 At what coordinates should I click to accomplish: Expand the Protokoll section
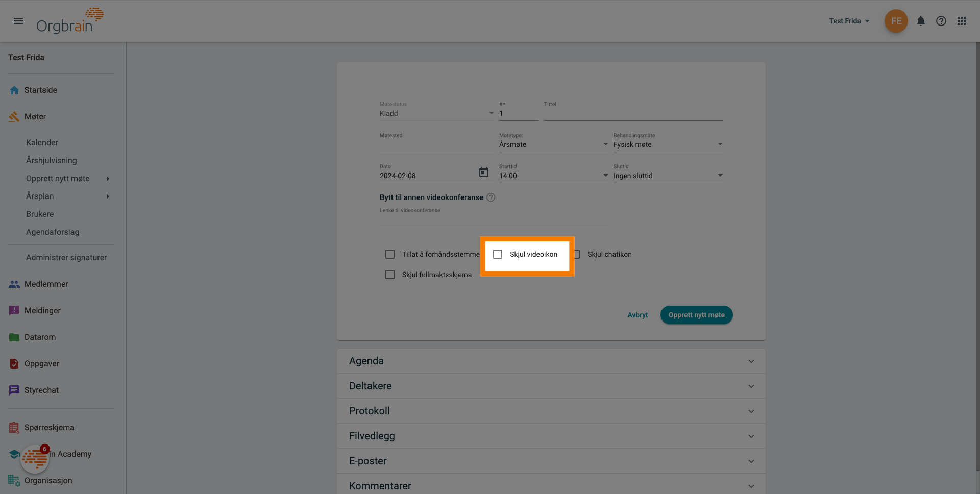point(551,411)
